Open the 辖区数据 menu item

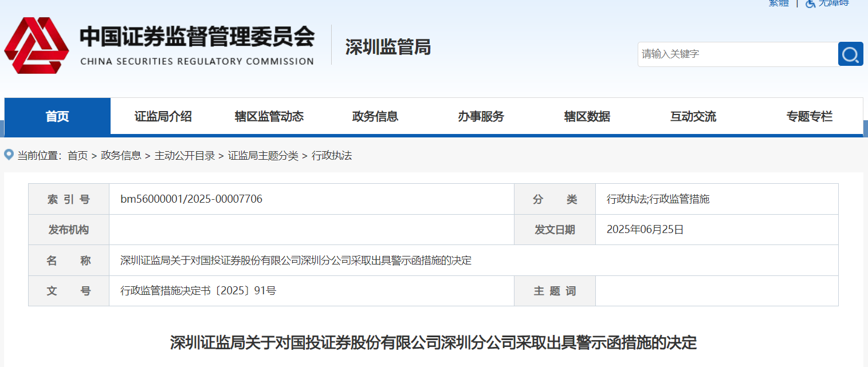pos(587,117)
